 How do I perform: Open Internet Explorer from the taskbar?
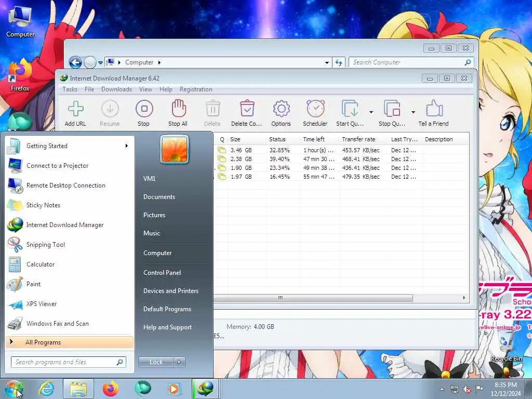click(46, 389)
